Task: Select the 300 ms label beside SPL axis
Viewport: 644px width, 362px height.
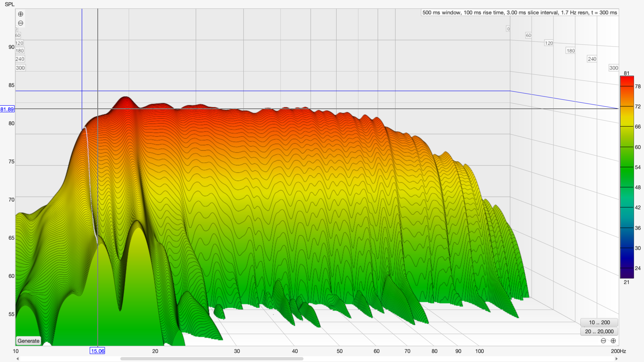Action: [x=20, y=68]
